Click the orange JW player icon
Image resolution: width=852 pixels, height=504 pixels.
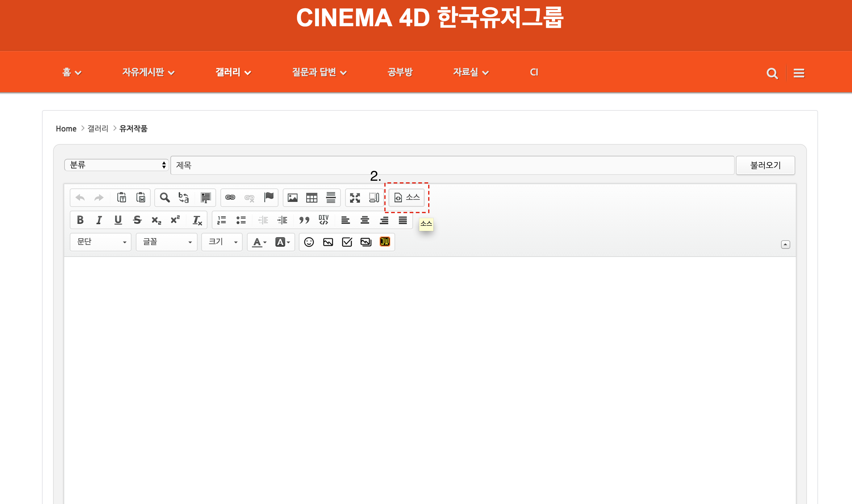tap(385, 242)
